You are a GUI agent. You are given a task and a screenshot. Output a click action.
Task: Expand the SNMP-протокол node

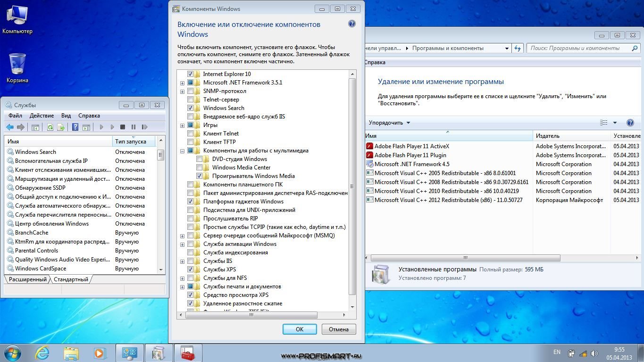(x=182, y=92)
